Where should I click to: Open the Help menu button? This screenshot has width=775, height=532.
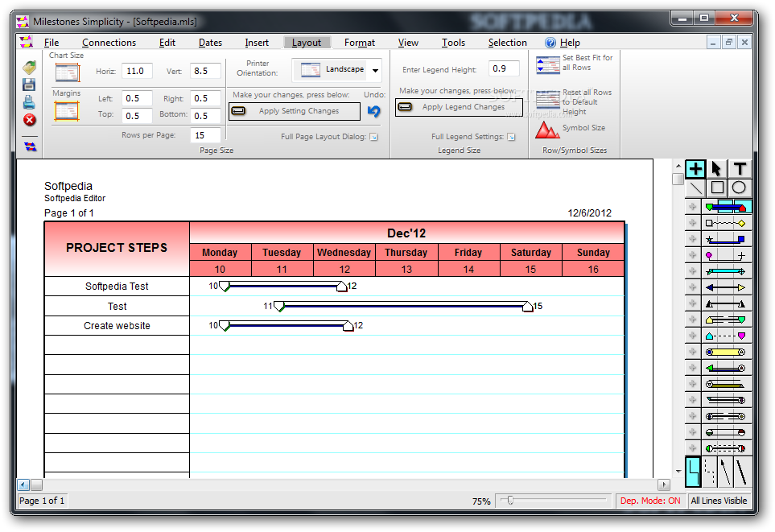point(563,43)
